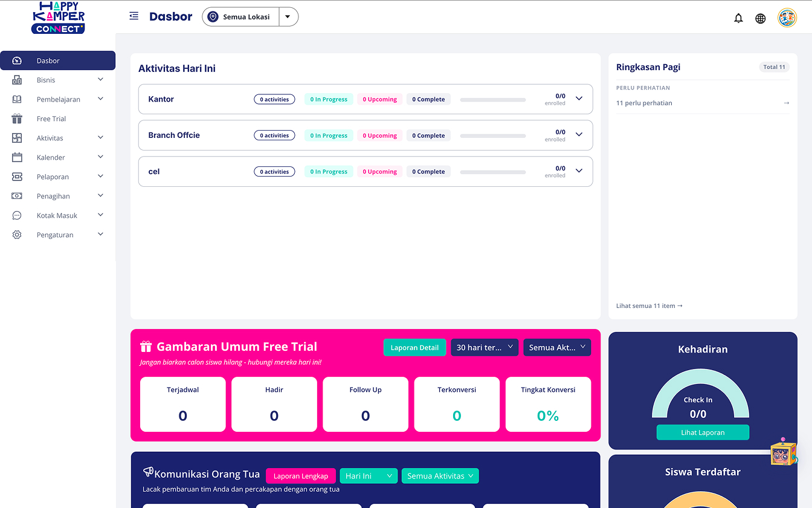Open user profile avatar
812x508 pixels.
coord(787,18)
